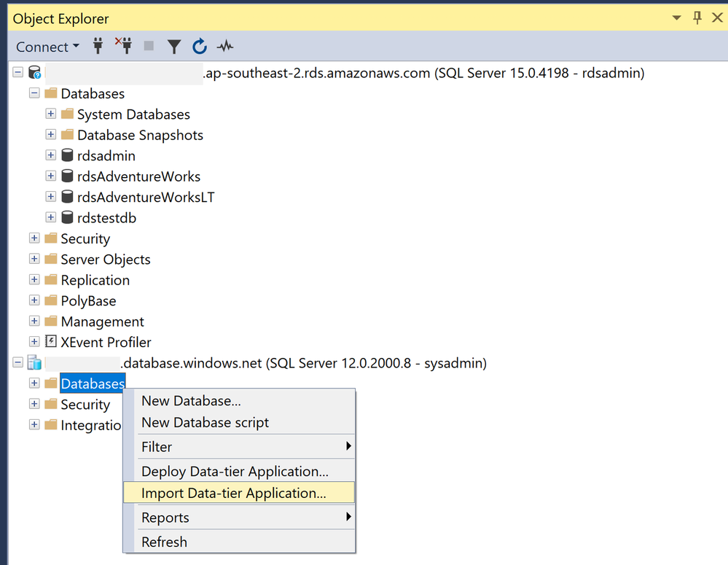Screen dimensions: 728x565
Task: Click the rdsAdventureWorksLT database cylinder icon
Action: 67,197
